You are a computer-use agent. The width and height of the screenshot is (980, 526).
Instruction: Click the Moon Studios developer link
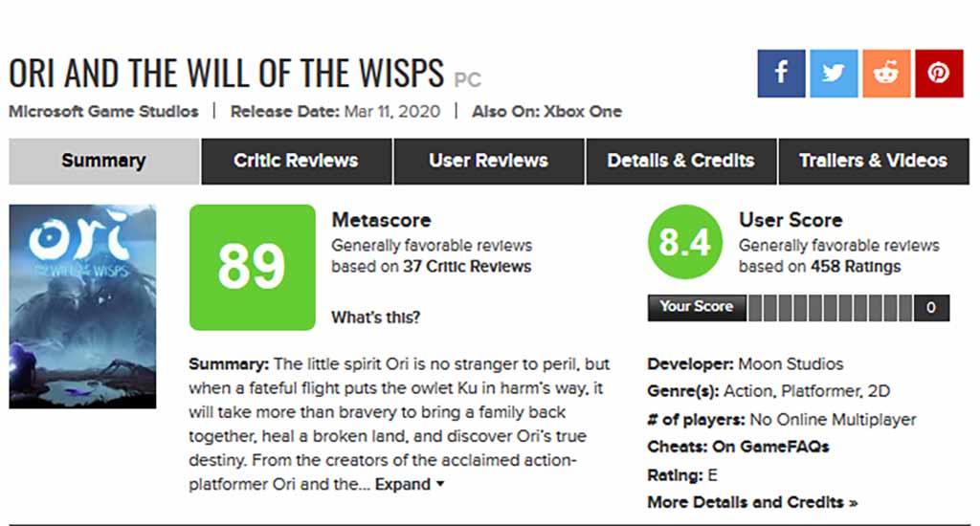pyautogui.click(x=791, y=364)
